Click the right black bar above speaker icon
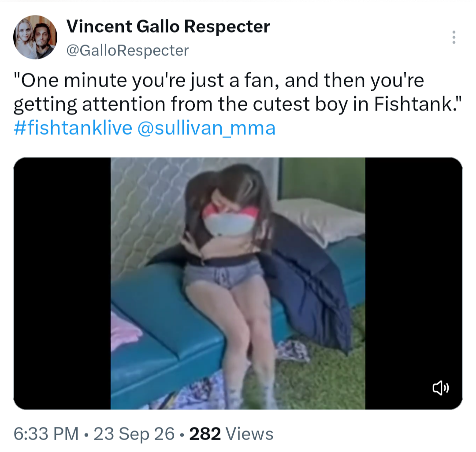This screenshot has height=452, width=476. coord(414,267)
